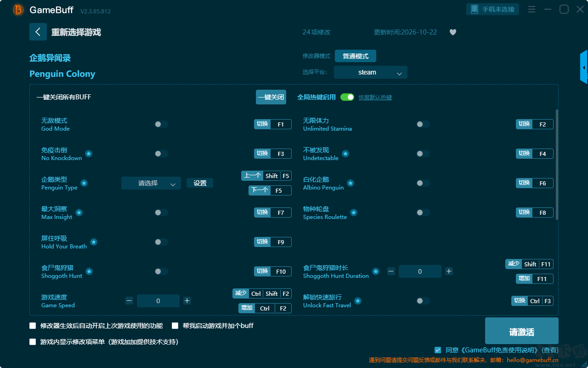Click star icon next to Hold Your Breath
This screenshot has height=368, width=588.
[x=94, y=242]
